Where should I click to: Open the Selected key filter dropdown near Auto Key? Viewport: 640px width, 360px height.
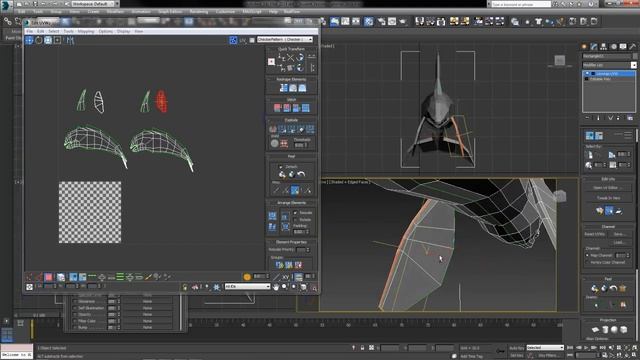click(x=545, y=348)
